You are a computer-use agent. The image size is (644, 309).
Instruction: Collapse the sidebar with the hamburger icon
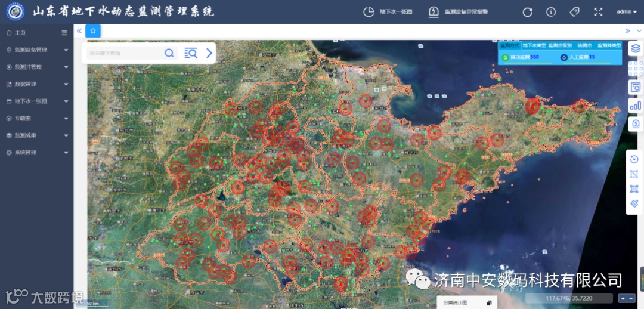click(64, 33)
